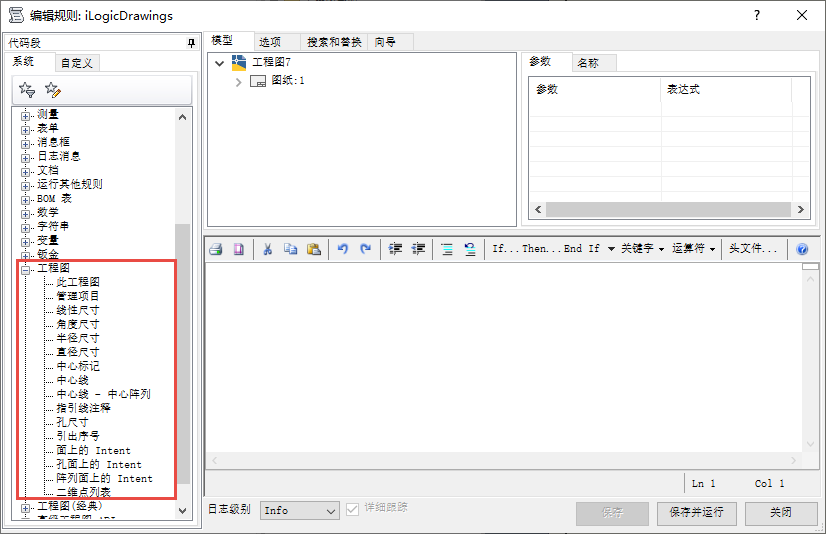Screen dimensions: 826x534
Task: Expand the 字符串 category
Action: [25, 228]
